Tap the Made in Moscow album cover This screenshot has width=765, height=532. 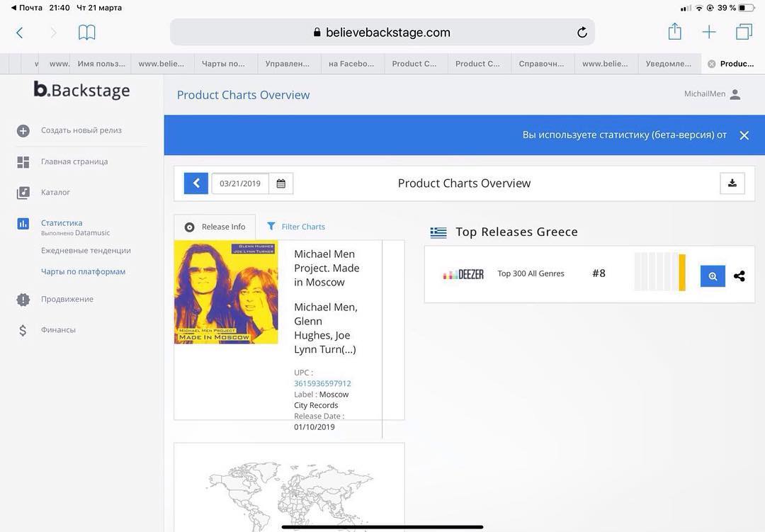click(226, 292)
